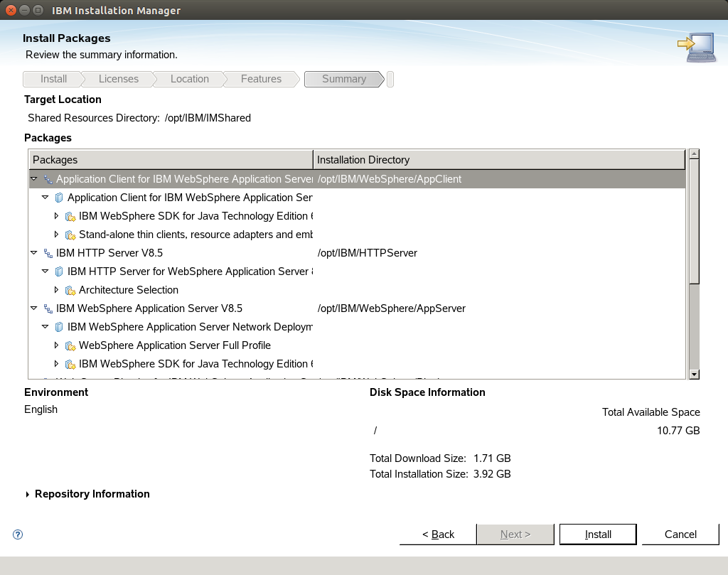This screenshot has width=728, height=575.
Task: Click the Installation Directory column header
Action: 499,160
